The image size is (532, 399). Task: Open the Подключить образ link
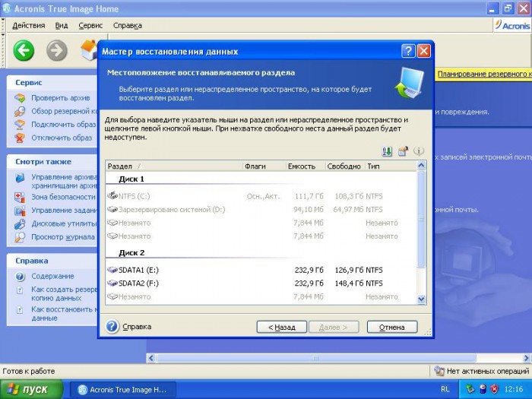tap(64, 125)
